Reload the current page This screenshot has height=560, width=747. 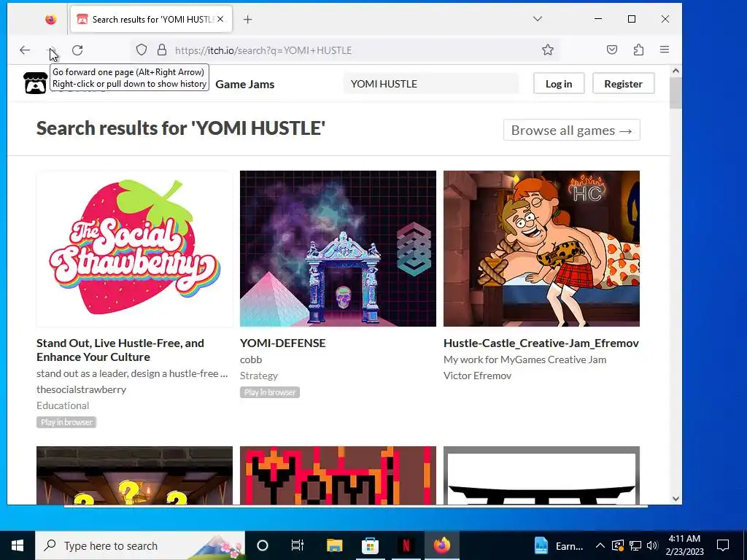pos(77,50)
